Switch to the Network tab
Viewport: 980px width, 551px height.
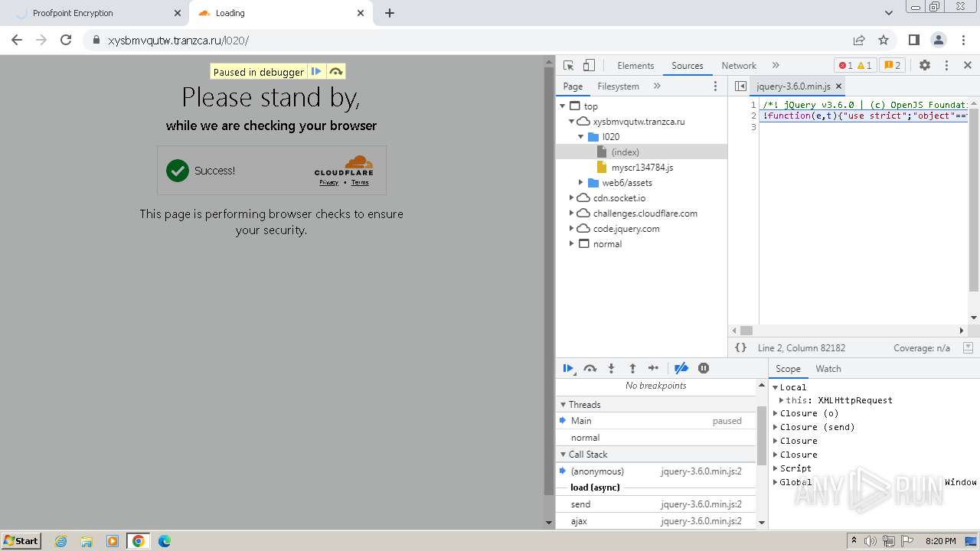739,66
